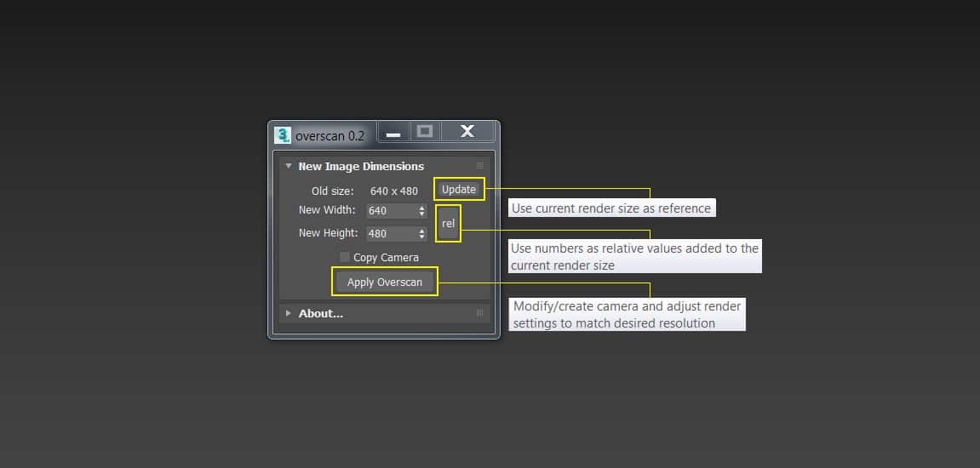Click into the New Height value field
Image resolution: width=980 pixels, height=468 pixels.
pyautogui.click(x=391, y=233)
